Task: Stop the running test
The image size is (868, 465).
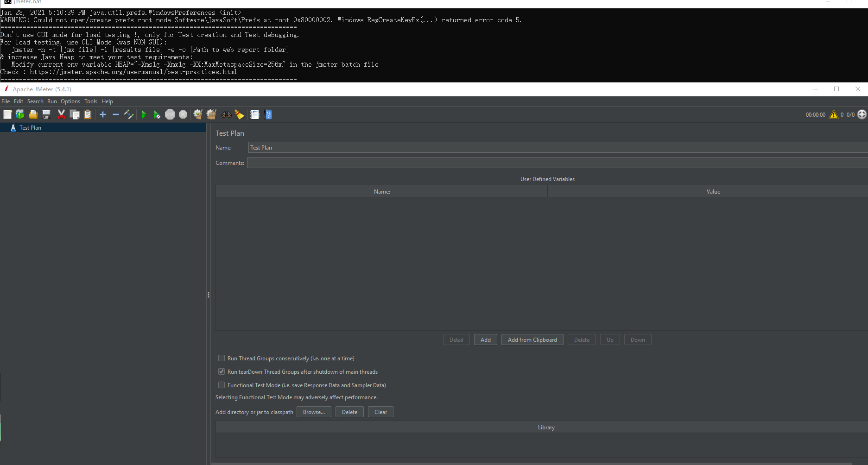Action: coord(170,114)
